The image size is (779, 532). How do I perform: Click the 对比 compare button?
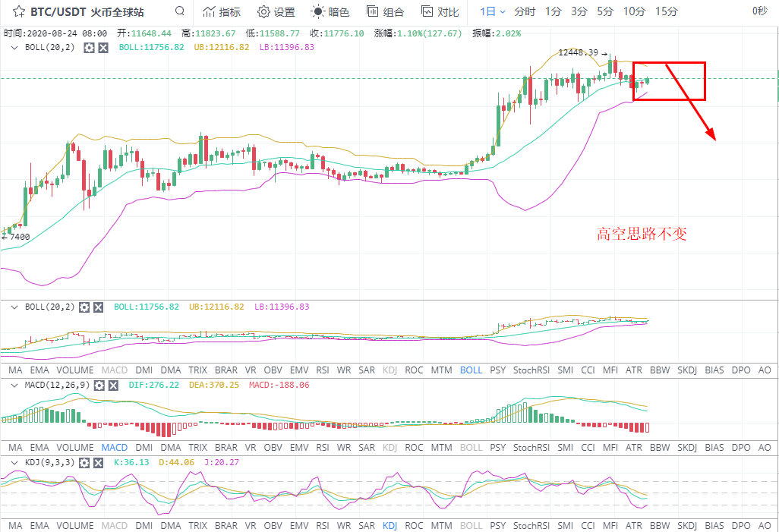pos(440,12)
